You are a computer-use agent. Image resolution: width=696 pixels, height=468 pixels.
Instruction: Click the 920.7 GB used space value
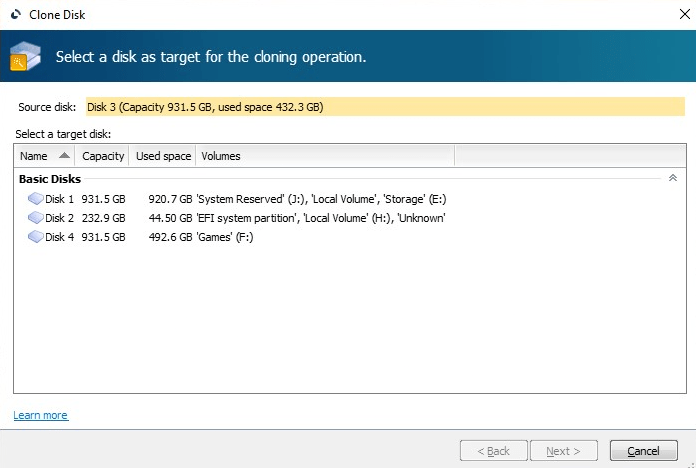(x=170, y=199)
